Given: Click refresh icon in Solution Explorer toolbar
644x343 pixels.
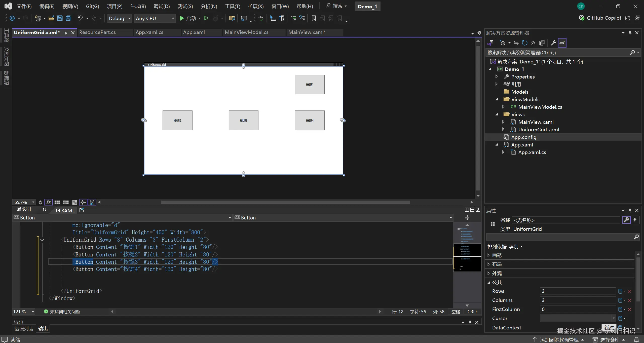Looking at the screenshot, I should click(525, 43).
